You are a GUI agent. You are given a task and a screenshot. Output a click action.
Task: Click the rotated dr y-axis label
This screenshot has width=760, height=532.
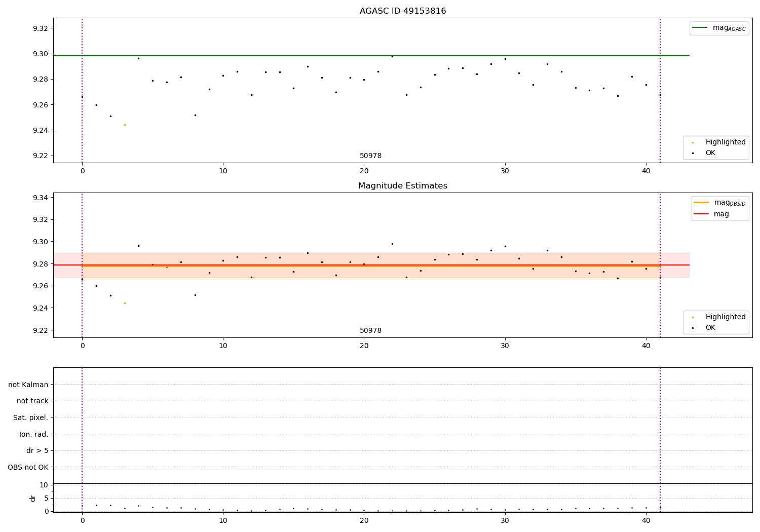[33, 498]
